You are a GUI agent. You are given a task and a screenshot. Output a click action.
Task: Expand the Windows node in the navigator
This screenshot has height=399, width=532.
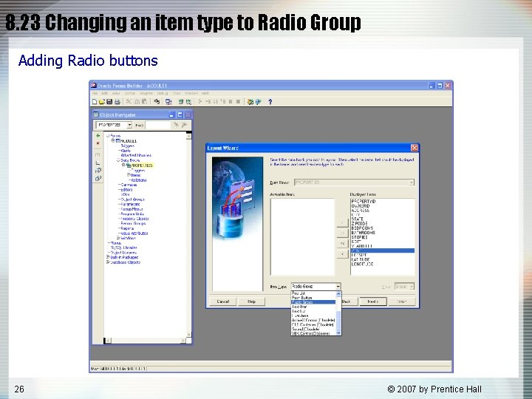pyautogui.click(x=117, y=238)
